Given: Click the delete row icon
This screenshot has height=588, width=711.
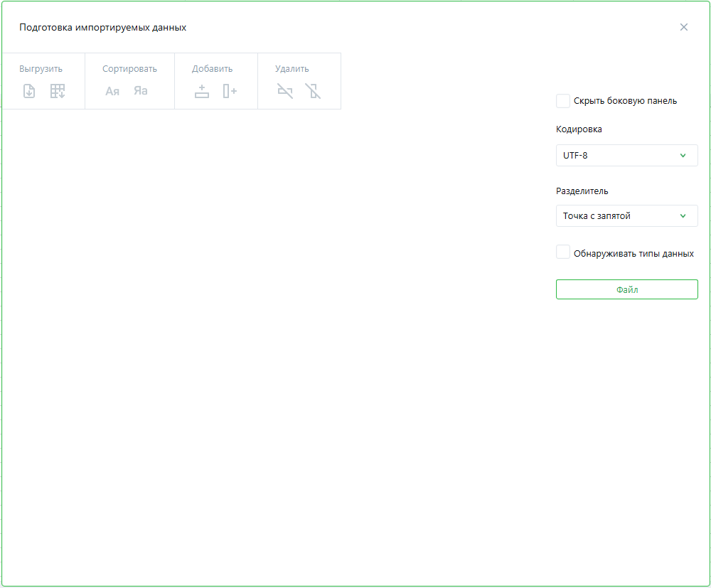Looking at the screenshot, I should [x=285, y=91].
